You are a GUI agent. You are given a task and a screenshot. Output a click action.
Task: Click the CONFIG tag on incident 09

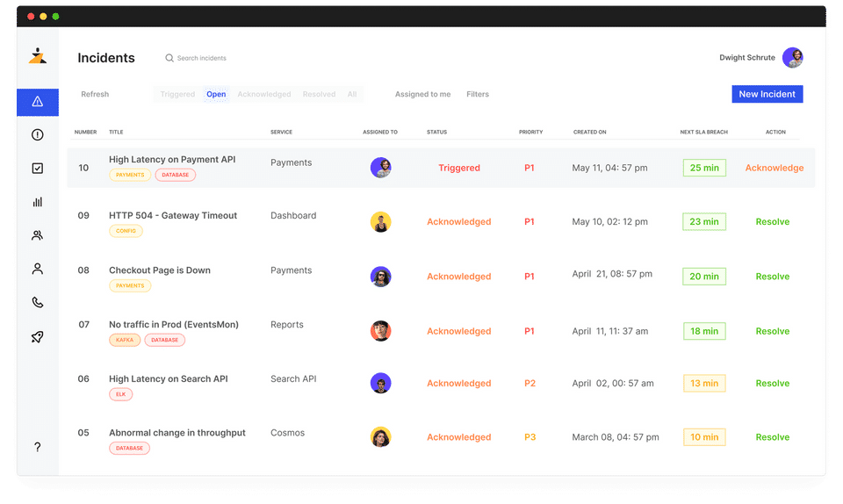(x=126, y=231)
